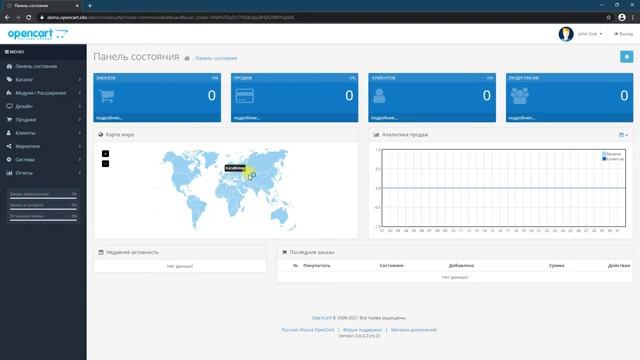Click the Модули / Расширения puzzle icon
This screenshot has width=640, height=360.
coord(9,93)
